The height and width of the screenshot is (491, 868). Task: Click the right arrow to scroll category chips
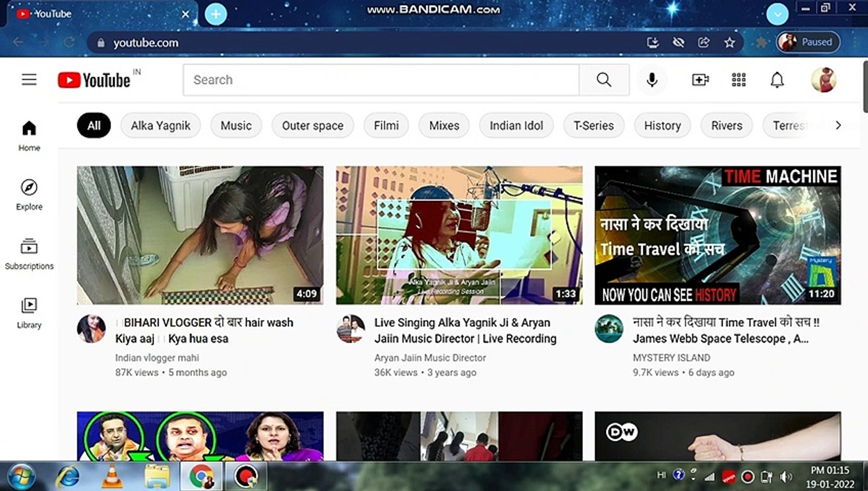coord(838,125)
